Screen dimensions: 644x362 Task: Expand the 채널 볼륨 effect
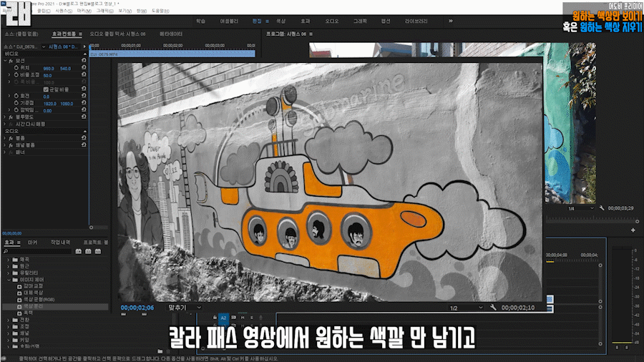pos(5,145)
